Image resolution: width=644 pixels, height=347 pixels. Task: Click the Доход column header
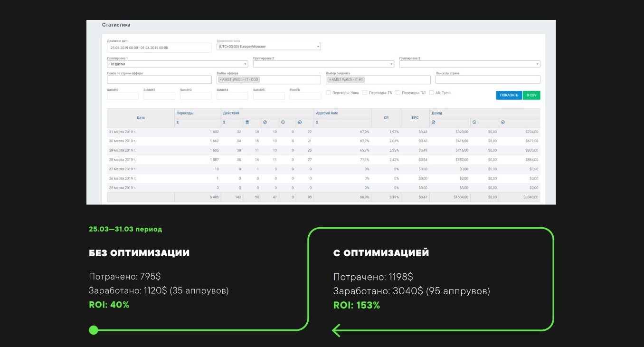click(x=436, y=113)
